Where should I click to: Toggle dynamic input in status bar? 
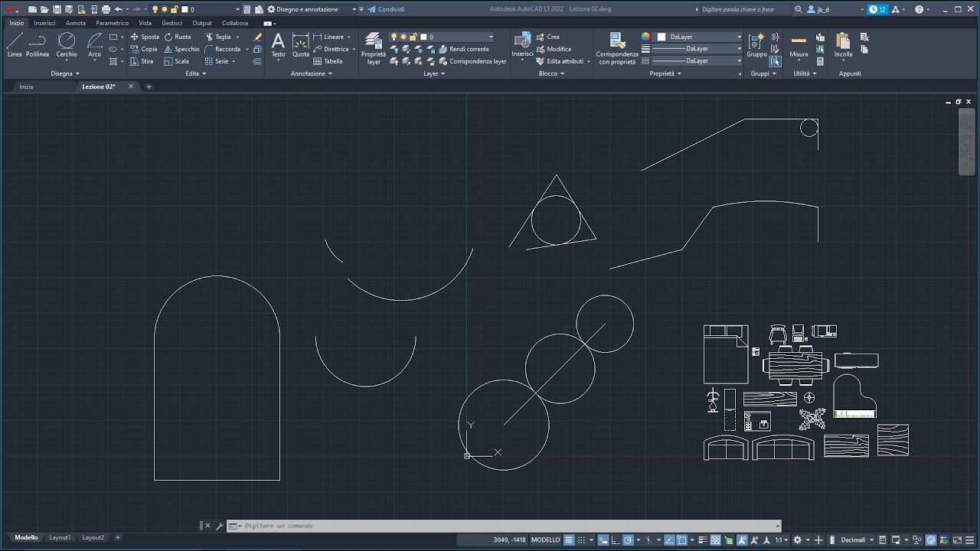603,540
